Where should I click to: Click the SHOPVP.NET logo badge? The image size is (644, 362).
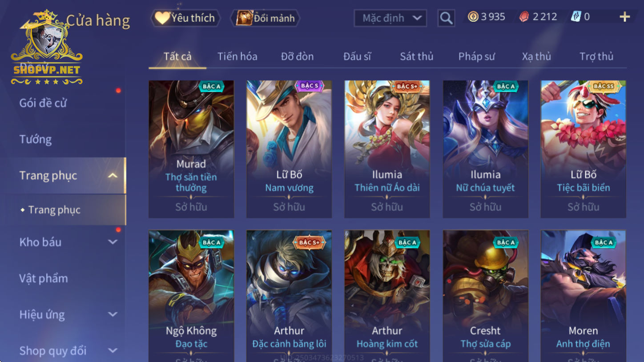click(47, 48)
